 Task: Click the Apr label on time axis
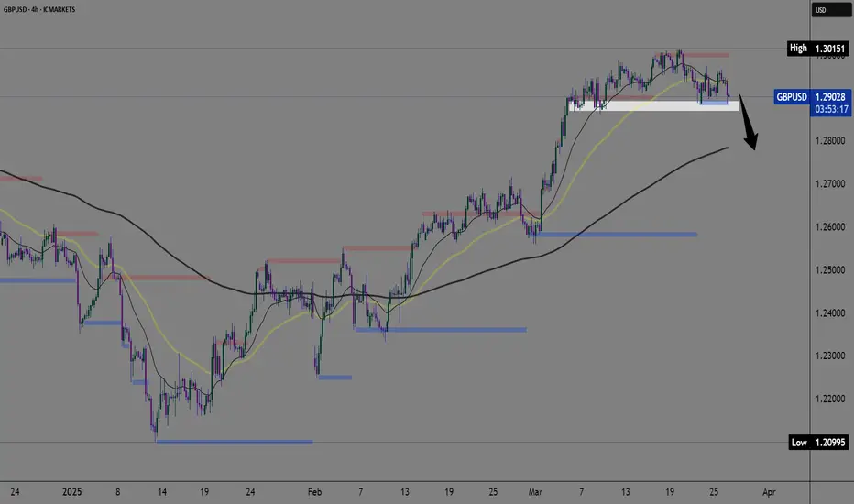pos(769,492)
